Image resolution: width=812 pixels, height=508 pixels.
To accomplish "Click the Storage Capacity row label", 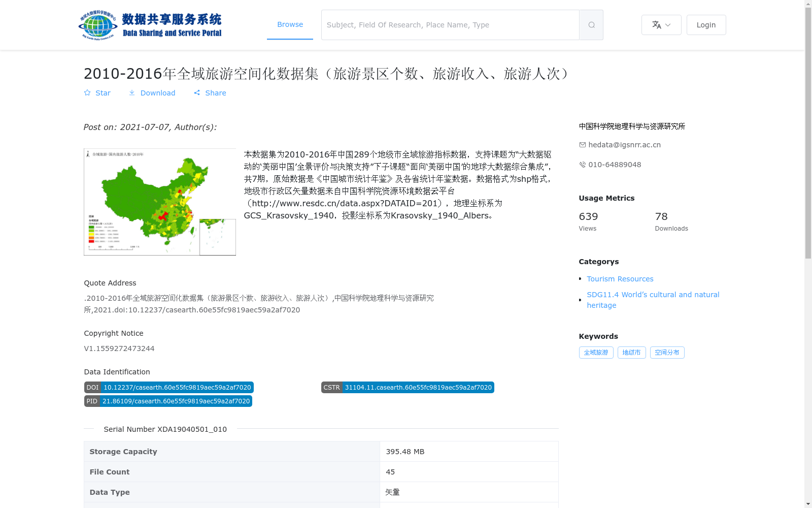I will tap(123, 452).
